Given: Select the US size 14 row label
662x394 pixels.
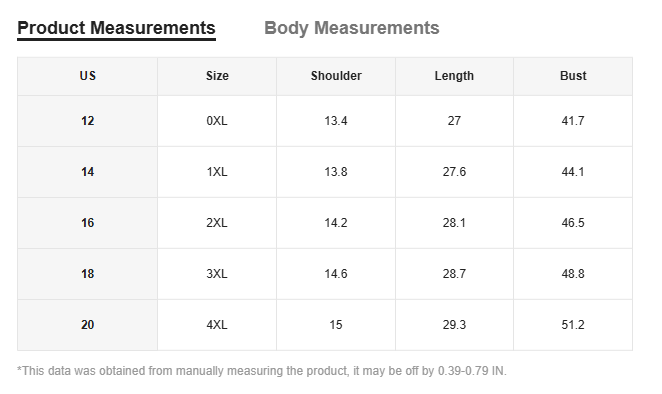Looking at the screenshot, I should (87, 172).
